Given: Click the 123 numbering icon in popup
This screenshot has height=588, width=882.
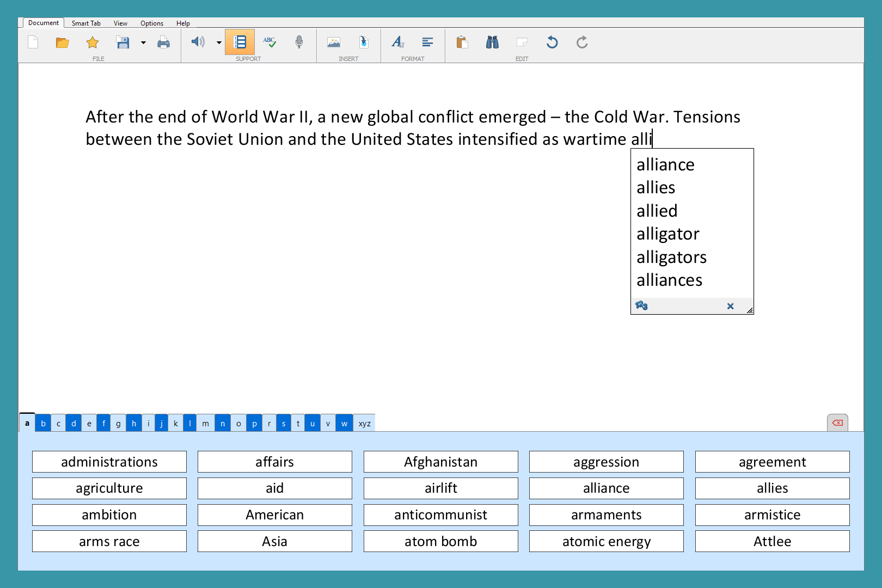Looking at the screenshot, I should [641, 305].
